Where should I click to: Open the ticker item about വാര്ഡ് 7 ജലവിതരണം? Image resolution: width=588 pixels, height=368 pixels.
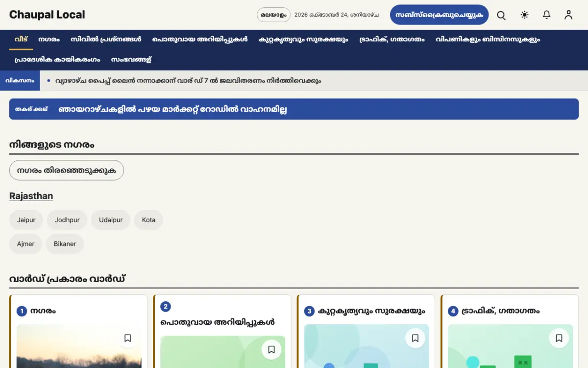pyautogui.click(x=188, y=80)
